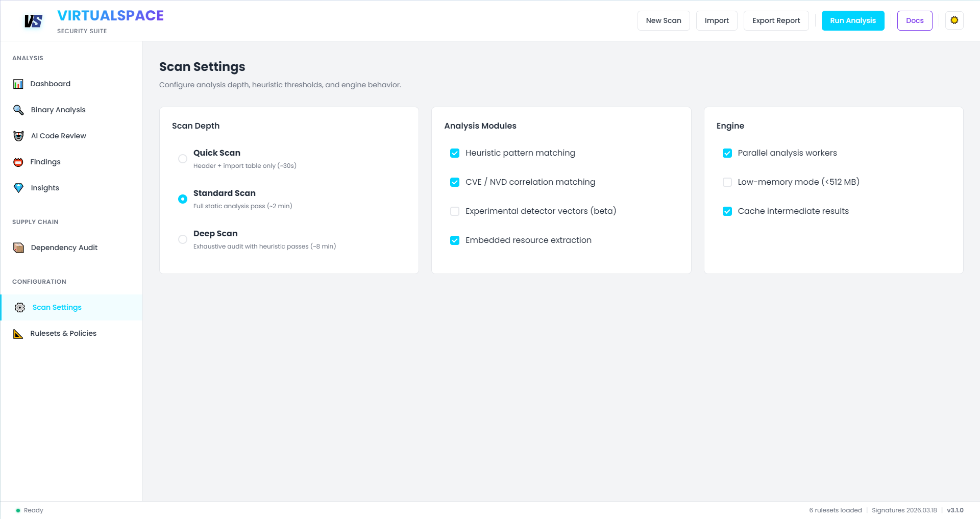Uncheck Embedded resource extraction
This screenshot has height=519, width=980.
[x=455, y=240]
